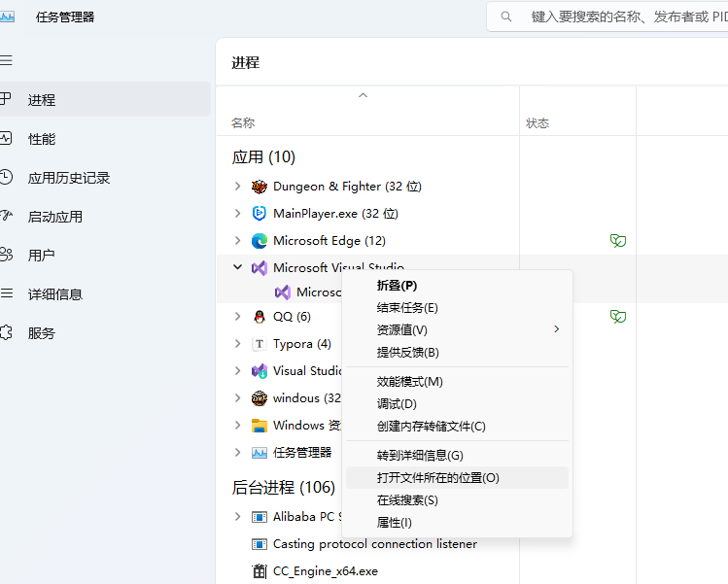
Task: Click the MainPlayer.exe app icon
Action: (260, 214)
